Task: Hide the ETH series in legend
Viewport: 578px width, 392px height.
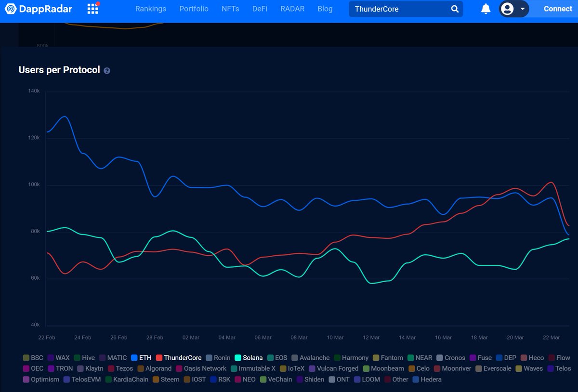Action: (141, 358)
